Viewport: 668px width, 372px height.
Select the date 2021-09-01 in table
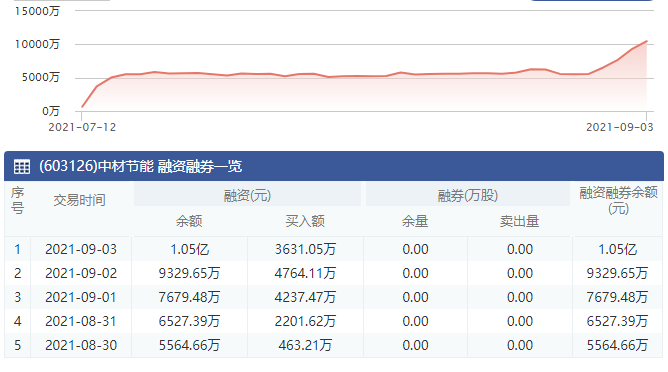tap(81, 297)
